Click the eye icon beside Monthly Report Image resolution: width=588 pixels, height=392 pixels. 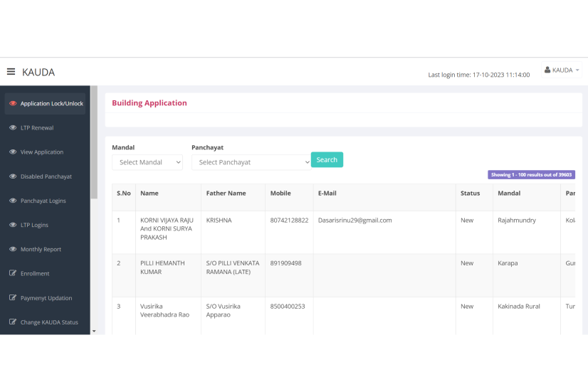tap(13, 250)
